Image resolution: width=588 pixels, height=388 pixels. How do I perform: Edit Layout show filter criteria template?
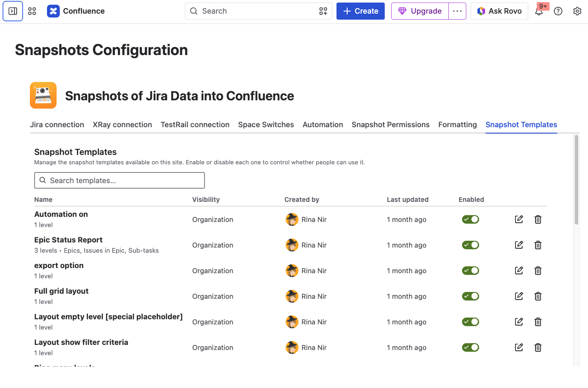click(519, 347)
